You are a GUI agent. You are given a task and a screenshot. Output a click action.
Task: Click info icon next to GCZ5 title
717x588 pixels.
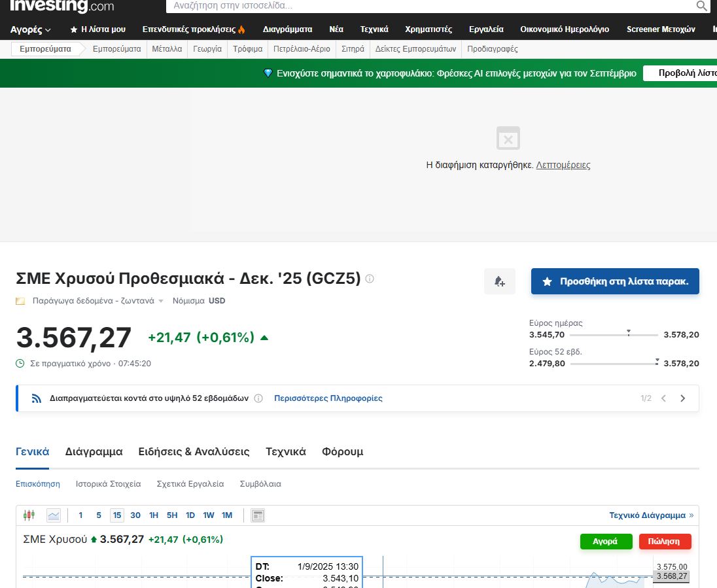pyautogui.click(x=370, y=279)
